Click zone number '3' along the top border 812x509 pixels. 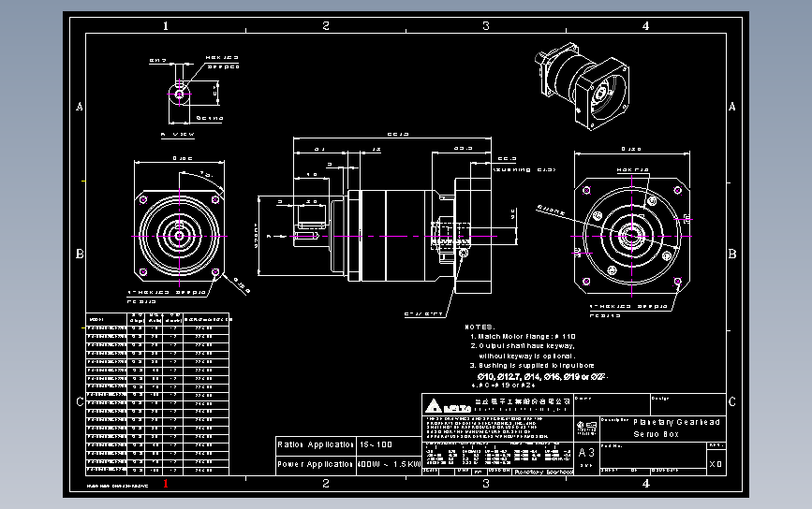coord(486,26)
